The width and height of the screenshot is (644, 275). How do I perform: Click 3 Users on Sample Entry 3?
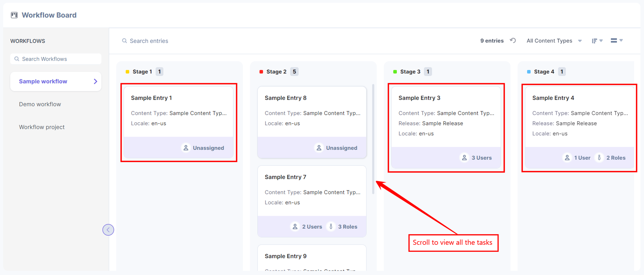tap(481, 158)
